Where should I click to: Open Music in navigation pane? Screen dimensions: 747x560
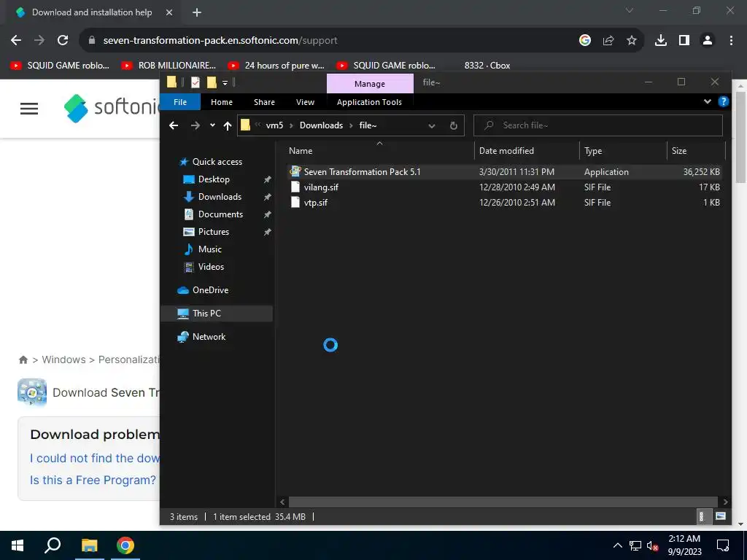(x=209, y=249)
